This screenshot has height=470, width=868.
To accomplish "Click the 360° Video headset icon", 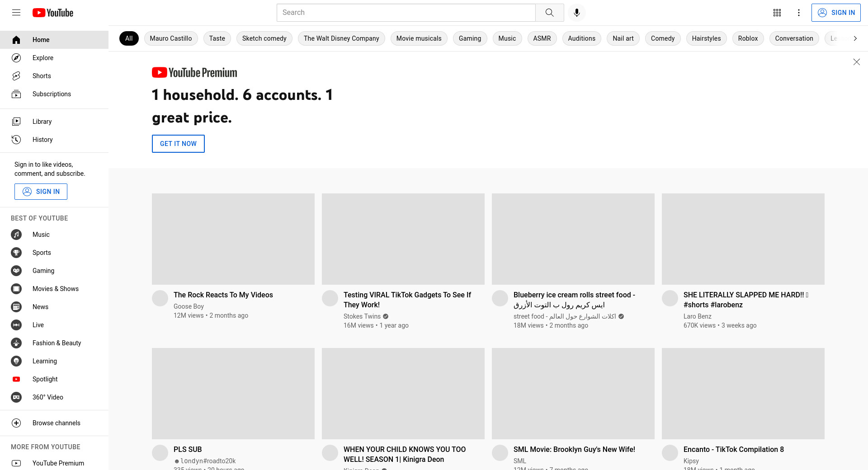I will 16,397.
